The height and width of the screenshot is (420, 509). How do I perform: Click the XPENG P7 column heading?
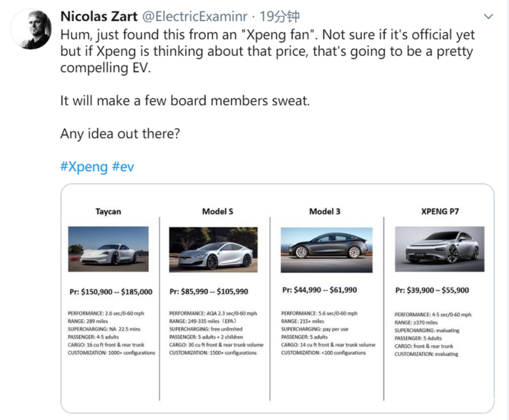[x=440, y=211]
